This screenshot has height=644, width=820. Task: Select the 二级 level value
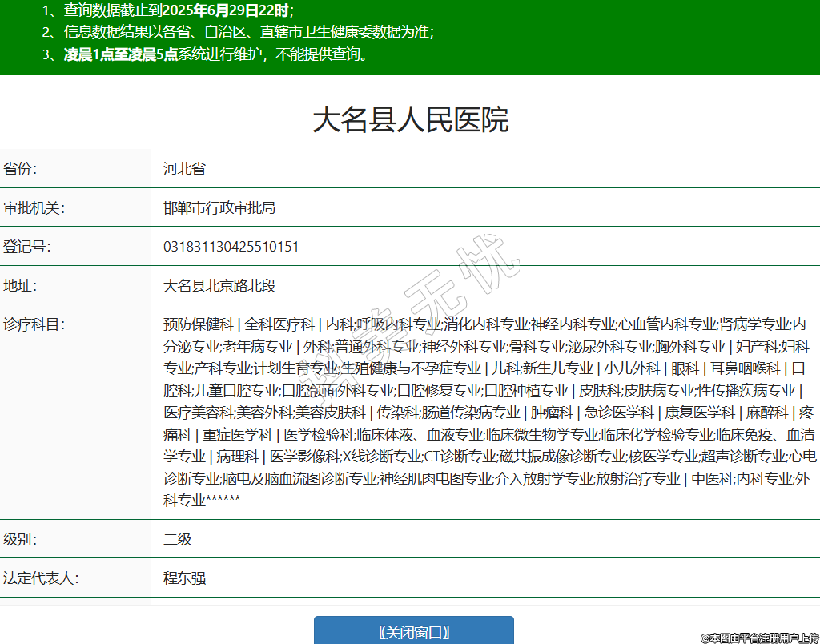point(178,539)
